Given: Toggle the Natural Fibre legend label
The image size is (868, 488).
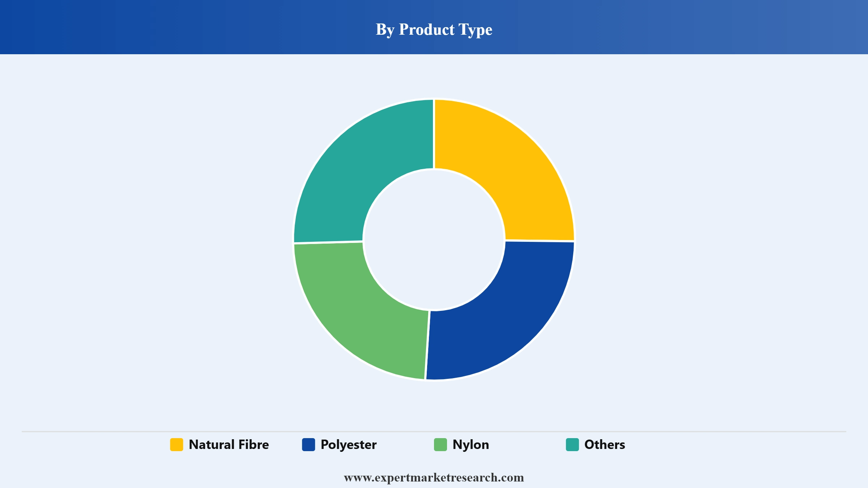Looking at the screenshot, I should [229, 445].
